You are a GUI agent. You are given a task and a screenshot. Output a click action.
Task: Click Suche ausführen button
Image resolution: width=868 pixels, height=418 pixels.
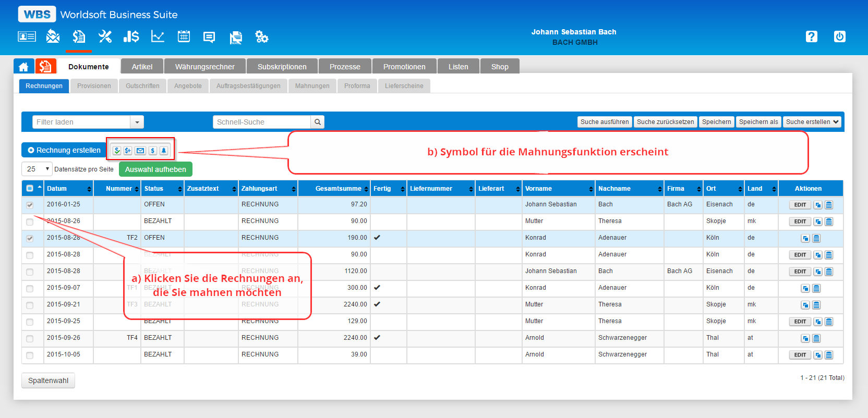click(605, 122)
